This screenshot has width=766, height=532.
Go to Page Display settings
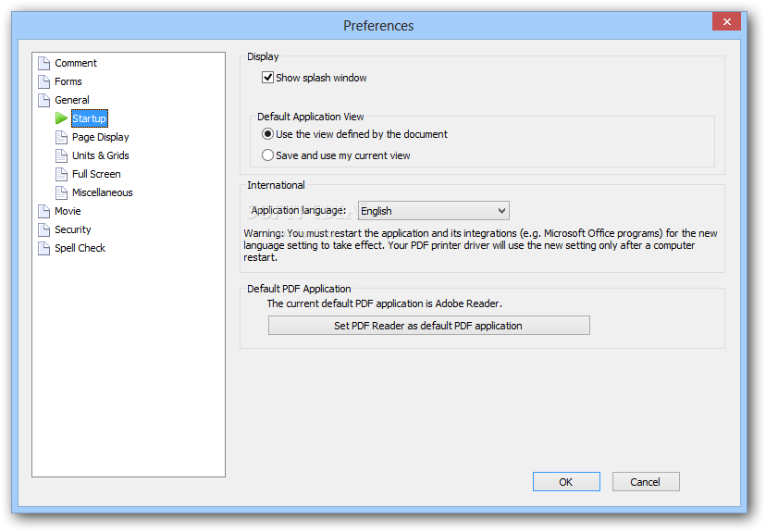pos(101,137)
